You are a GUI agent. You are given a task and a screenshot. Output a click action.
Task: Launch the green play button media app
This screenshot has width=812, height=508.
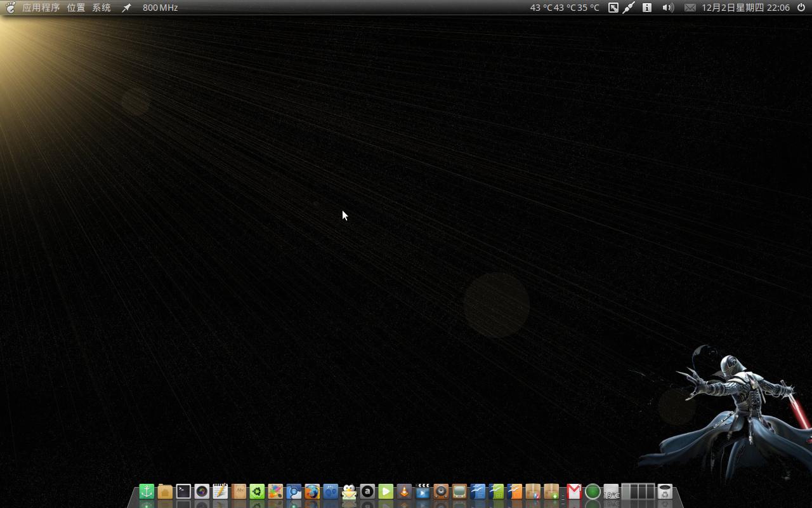point(386,491)
